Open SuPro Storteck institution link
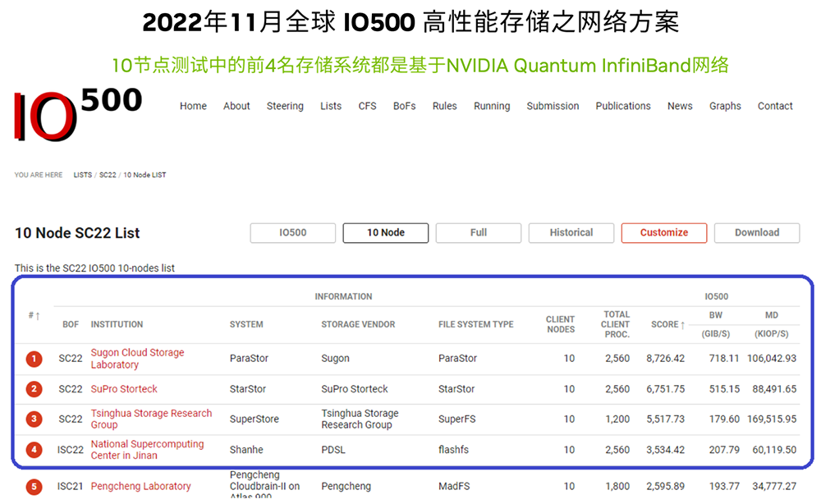This screenshot has width=821, height=504. 124,389
